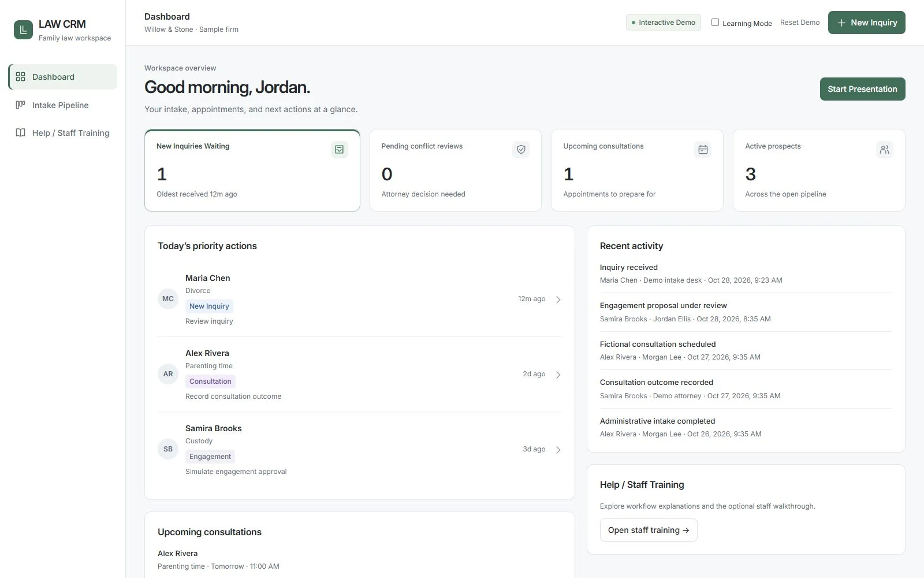Image resolution: width=924 pixels, height=578 pixels.
Task: Open Engagement proposal under review activity
Action: point(746,312)
